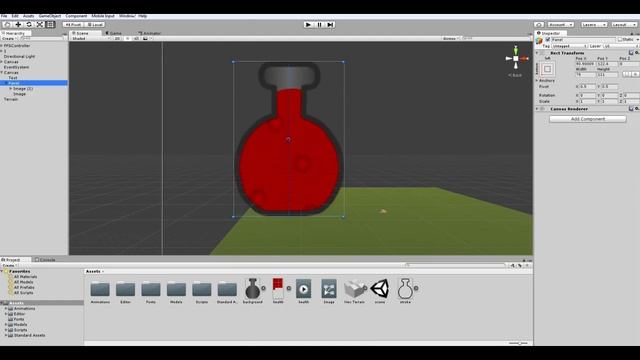Select the Models folder thumbnail in Assets
The image size is (640, 360).
176,289
